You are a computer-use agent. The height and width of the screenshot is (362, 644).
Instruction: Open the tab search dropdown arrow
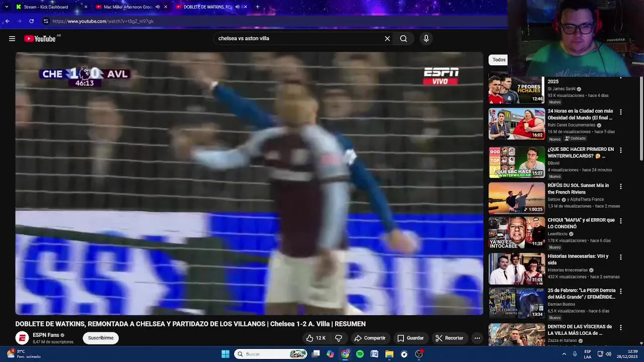coord(7,7)
